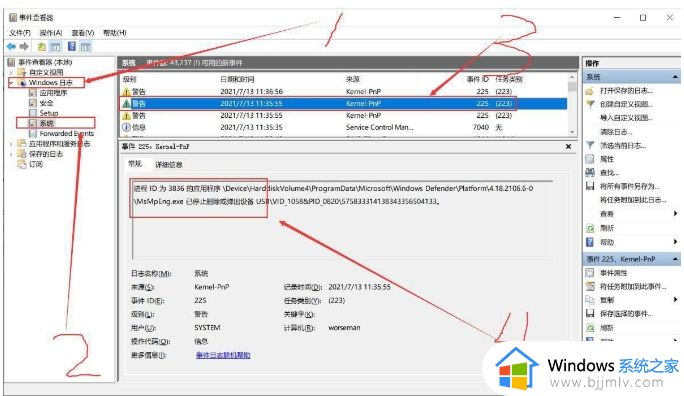Open the 事件日志联机帮助 link
684x396 pixels.
point(223,355)
